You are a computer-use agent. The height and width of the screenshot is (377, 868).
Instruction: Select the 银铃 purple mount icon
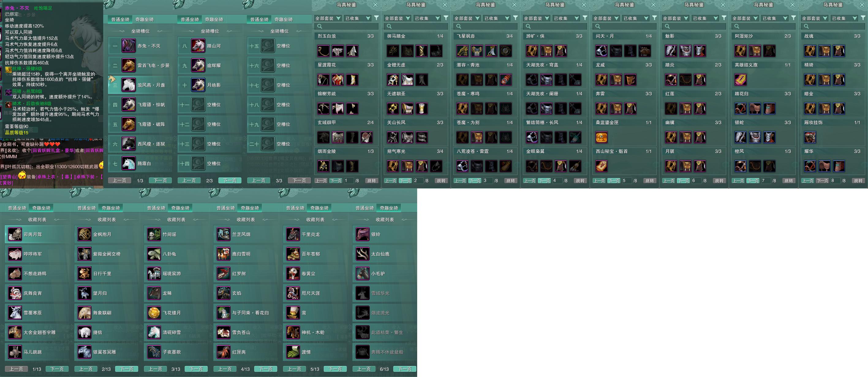click(363, 234)
